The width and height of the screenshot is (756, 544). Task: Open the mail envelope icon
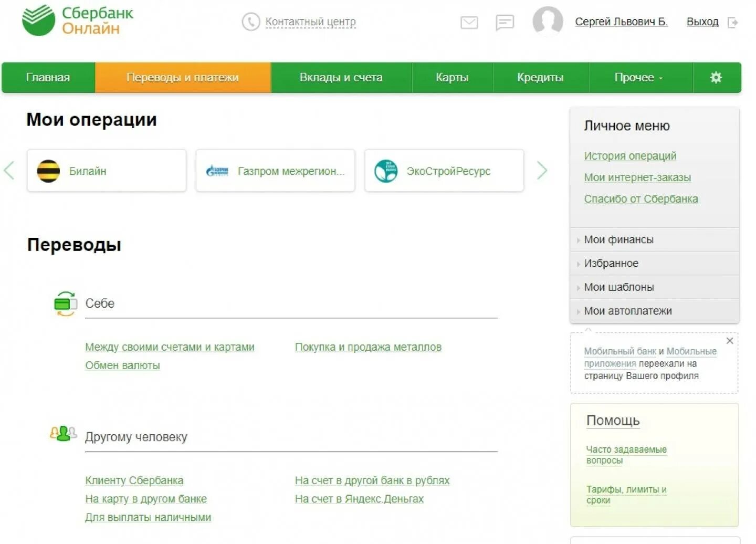click(x=469, y=23)
